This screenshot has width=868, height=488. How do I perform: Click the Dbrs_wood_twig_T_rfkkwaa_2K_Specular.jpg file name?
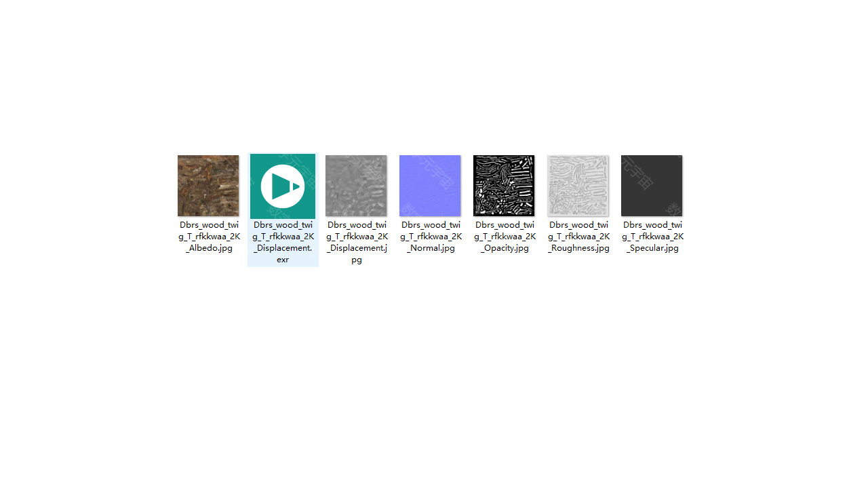click(652, 237)
